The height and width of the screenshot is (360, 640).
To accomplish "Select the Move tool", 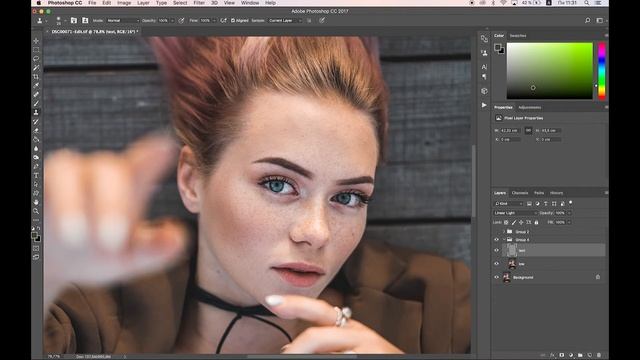I will (x=36, y=41).
